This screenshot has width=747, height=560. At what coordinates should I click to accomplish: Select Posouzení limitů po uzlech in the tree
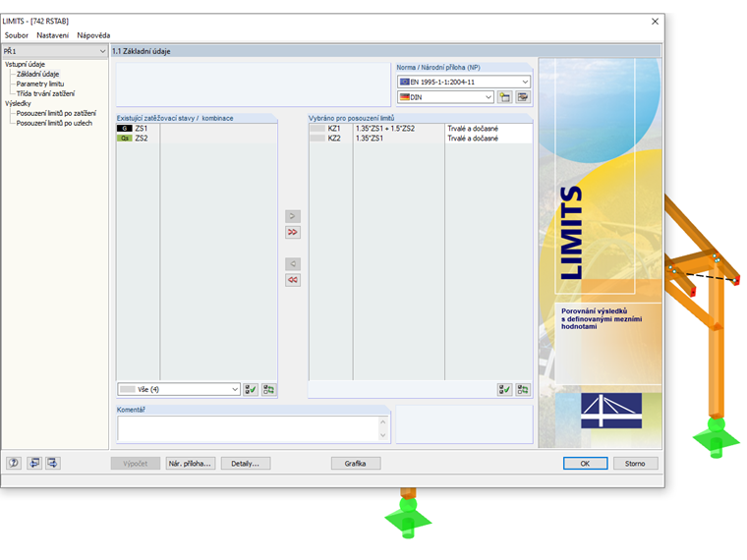pyautogui.click(x=54, y=123)
